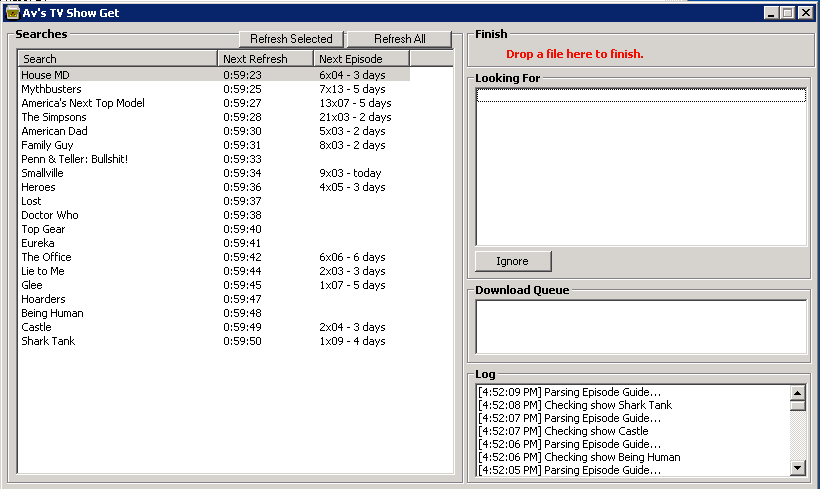The width and height of the screenshot is (820, 489).
Task: Click the 9x03 - today episode cell
Action: [350, 173]
